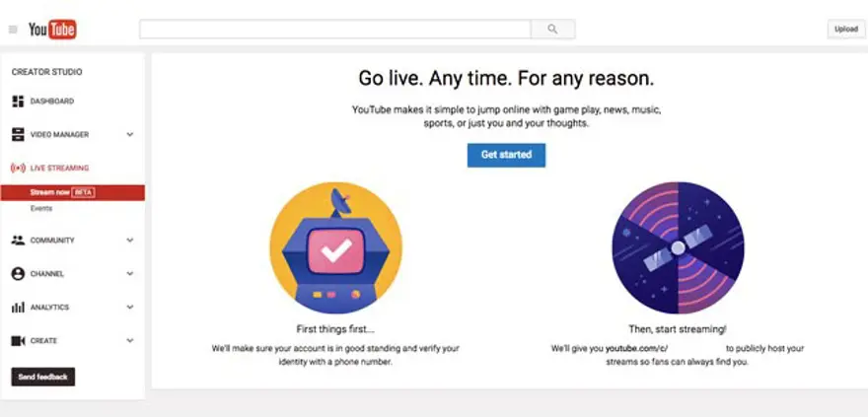Expand the Community section chevron
This screenshot has width=868, height=417.
130,241
